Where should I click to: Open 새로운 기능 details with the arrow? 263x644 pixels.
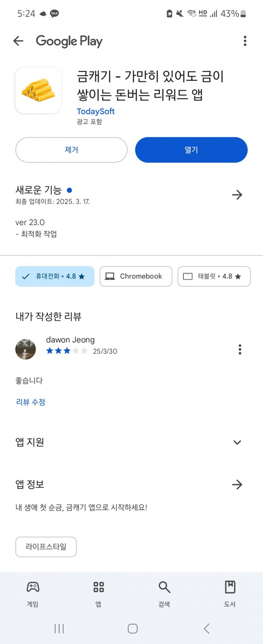click(237, 194)
